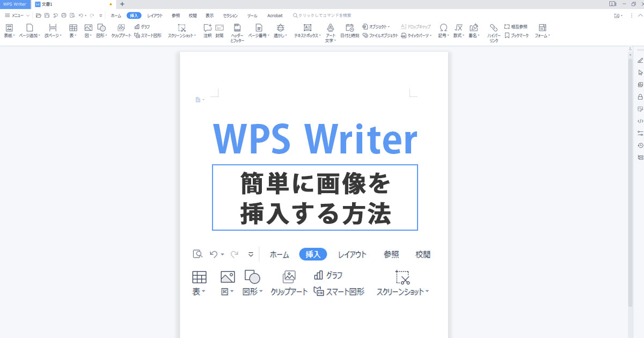Select the arrow cursor tool in right sidebar
The width and height of the screenshot is (644, 338).
point(640,72)
